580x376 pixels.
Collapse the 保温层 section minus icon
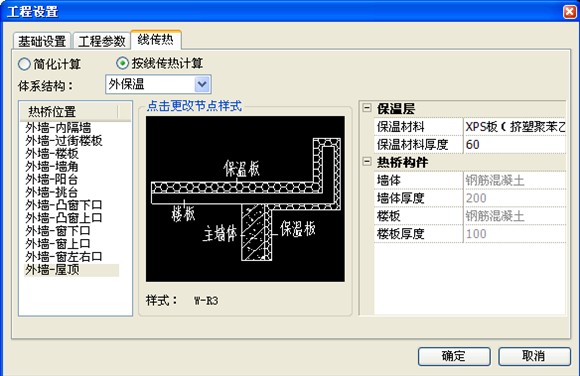(367, 108)
